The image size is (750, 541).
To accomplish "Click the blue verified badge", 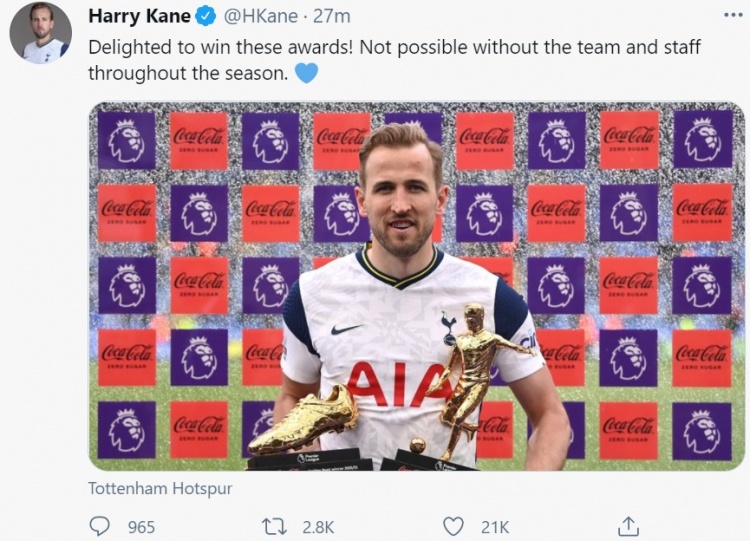I will 205,17.
